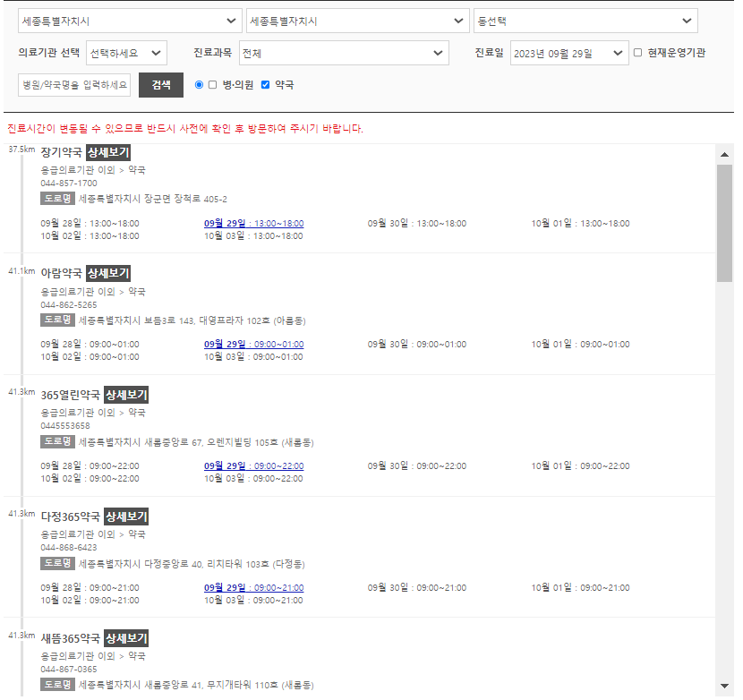The image size is (743, 700).
Task: Open 상세보기 for 365열린약국
Action: tap(126, 395)
